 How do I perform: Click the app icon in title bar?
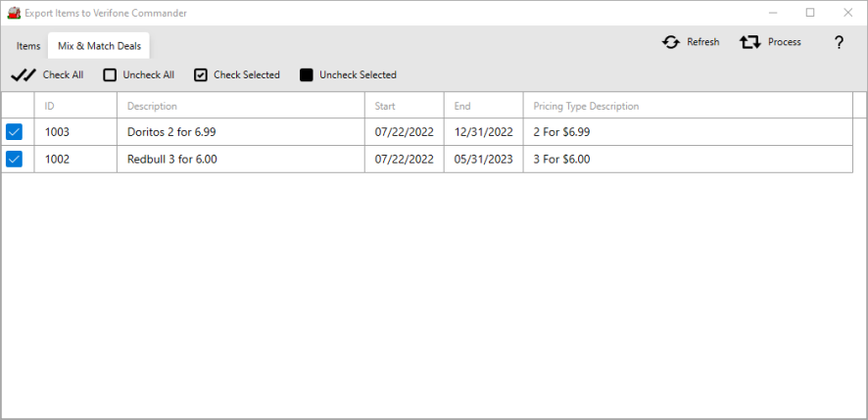pos(14,13)
